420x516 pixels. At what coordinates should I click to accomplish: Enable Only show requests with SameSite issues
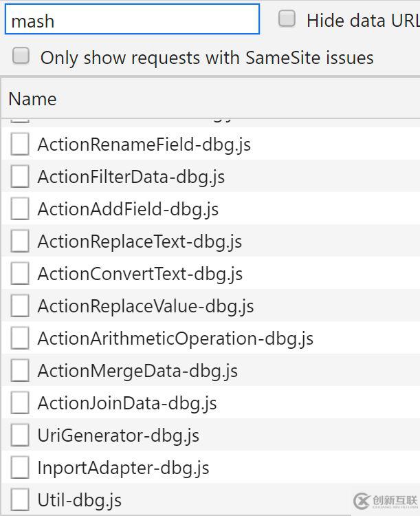(x=21, y=56)
